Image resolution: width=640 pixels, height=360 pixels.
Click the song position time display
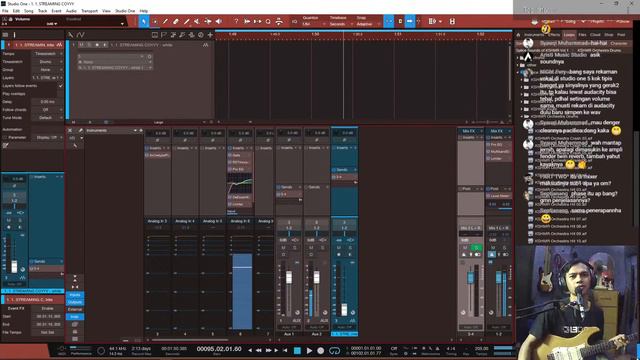coord(219,349)
